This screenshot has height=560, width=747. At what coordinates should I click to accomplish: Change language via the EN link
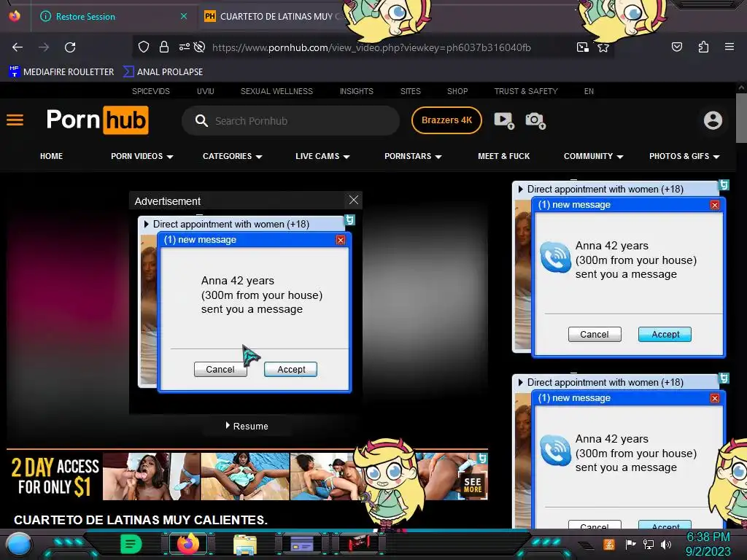[589, 91]
